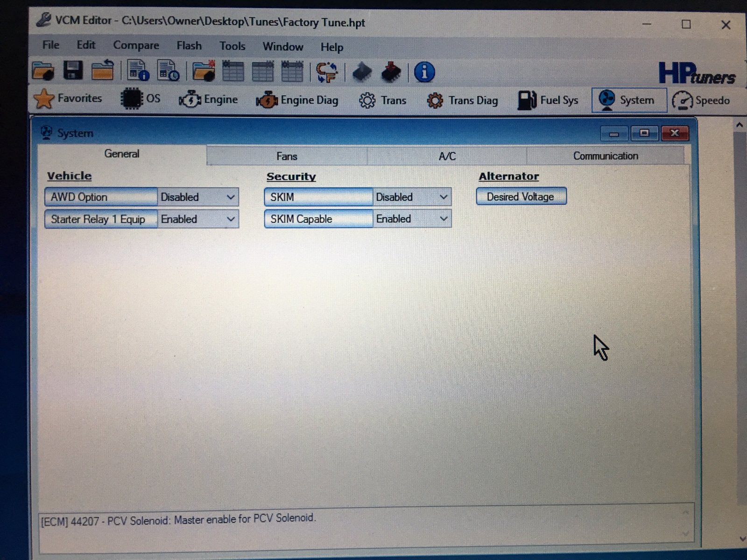
Task: Open the SKIM Capable dropdown
Action: tap(444, 219)
